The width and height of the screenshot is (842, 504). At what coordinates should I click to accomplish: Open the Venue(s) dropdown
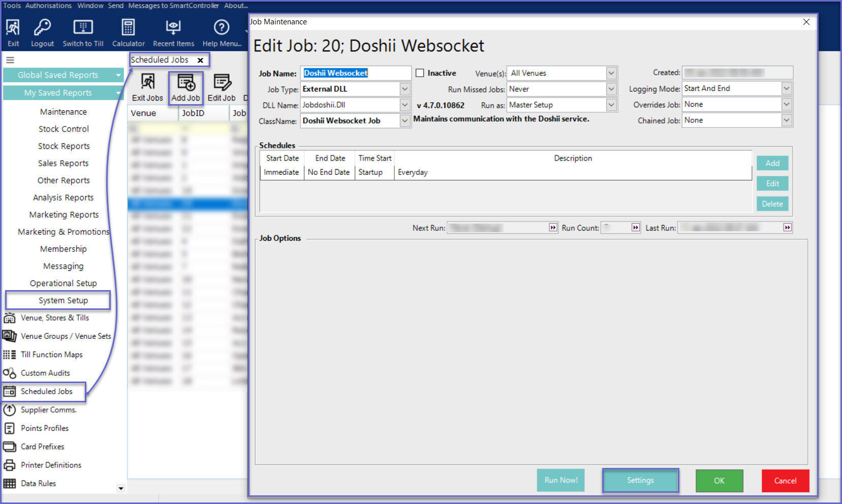611,73
